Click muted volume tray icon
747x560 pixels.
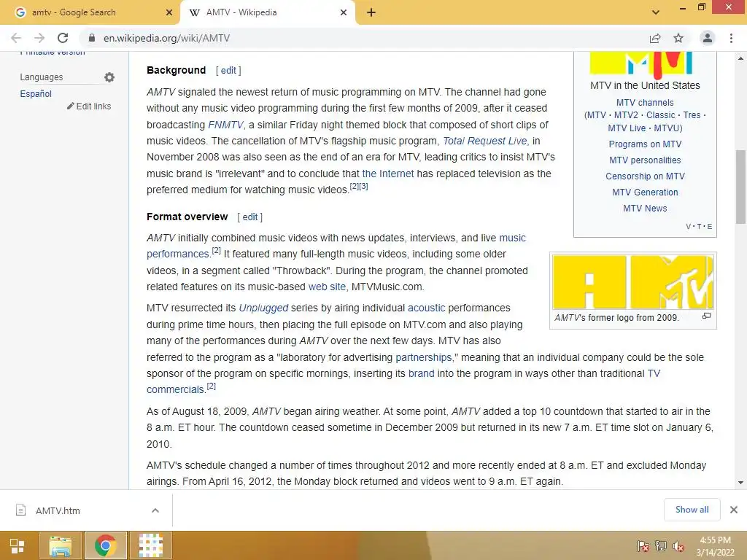tap(678, 546)
